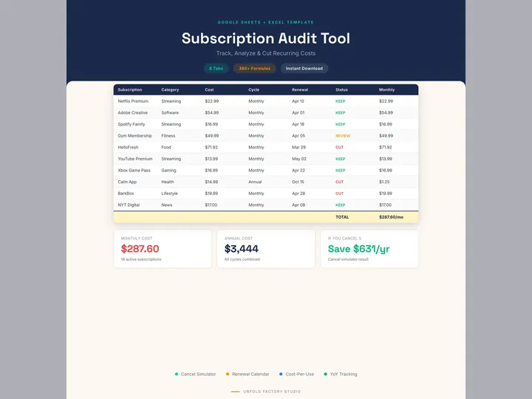Click the Spotify Family row name
This screenshot has height=399, width=532.
[132, 124]
